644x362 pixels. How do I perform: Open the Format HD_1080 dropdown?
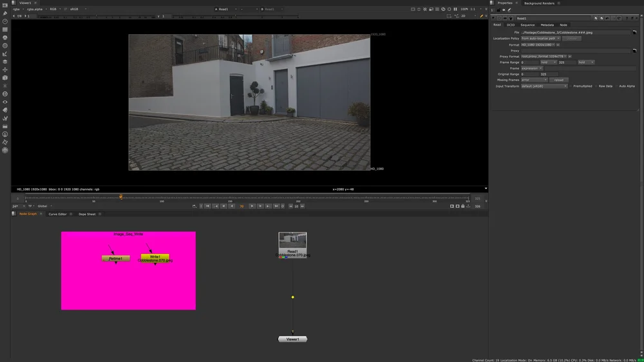click(538, 45)
